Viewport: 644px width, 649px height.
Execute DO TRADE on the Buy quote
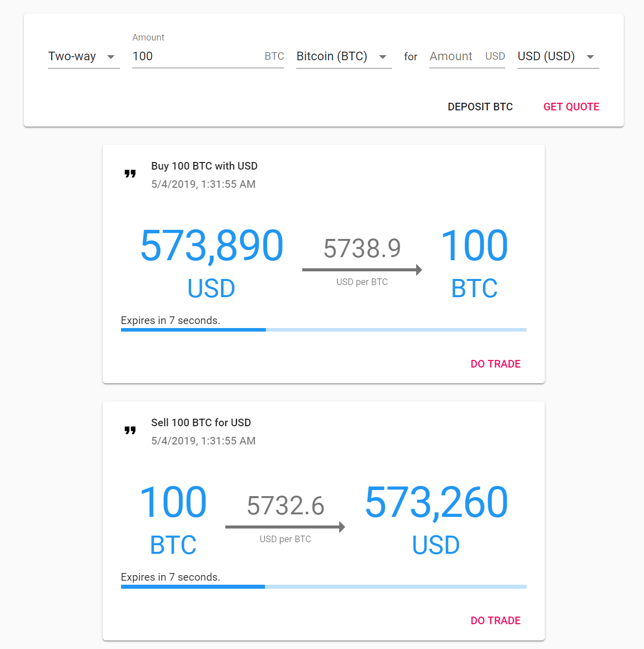[x=495, y=364]
